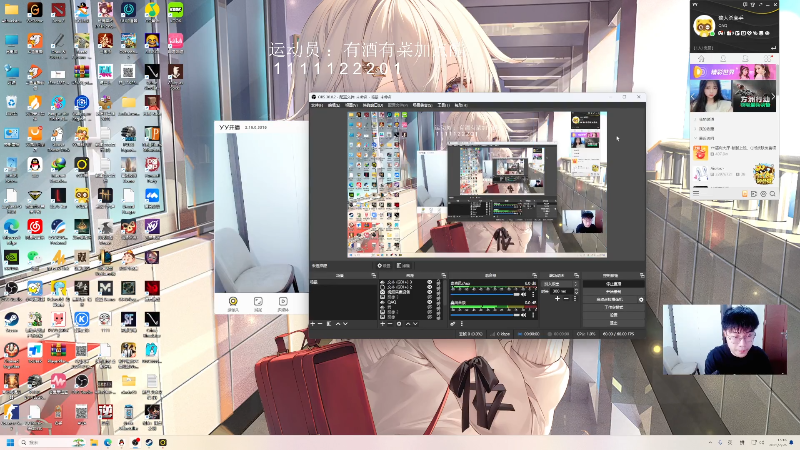
Task: Open the source Properties button above OBS docks
Action: pyautogui.click(x=384, y=265)
